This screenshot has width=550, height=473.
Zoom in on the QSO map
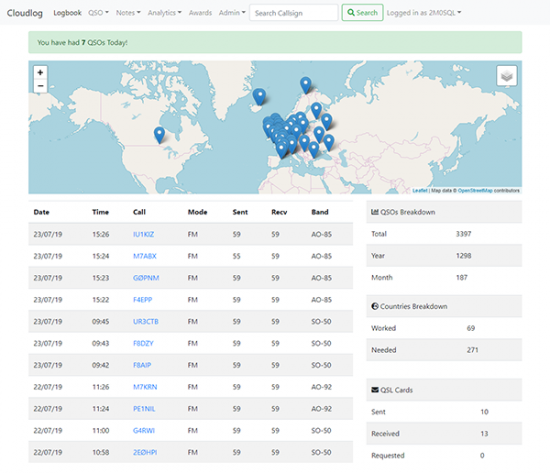40,73
